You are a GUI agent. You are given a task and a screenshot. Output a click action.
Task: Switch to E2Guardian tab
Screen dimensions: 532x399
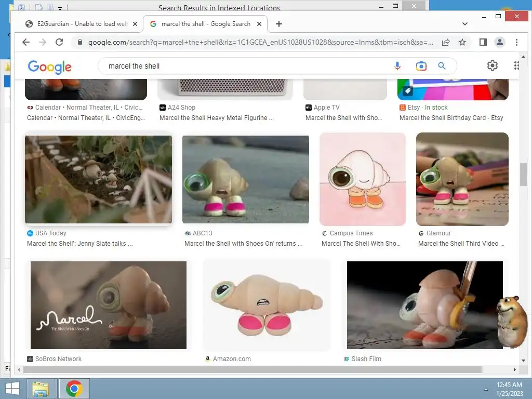click(x=82, y=24)
